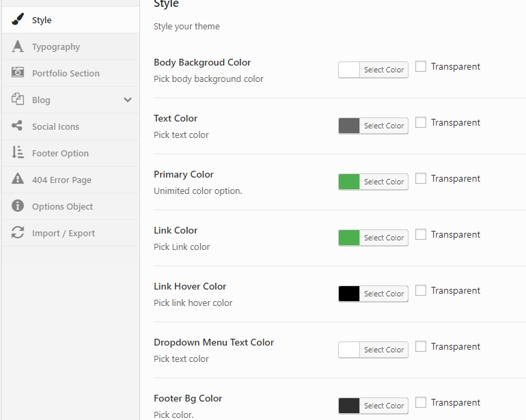The width and height of the screenshot is (526, 420).
Task: Open Select Color for Link Hover Color
Action: (384, 294)
